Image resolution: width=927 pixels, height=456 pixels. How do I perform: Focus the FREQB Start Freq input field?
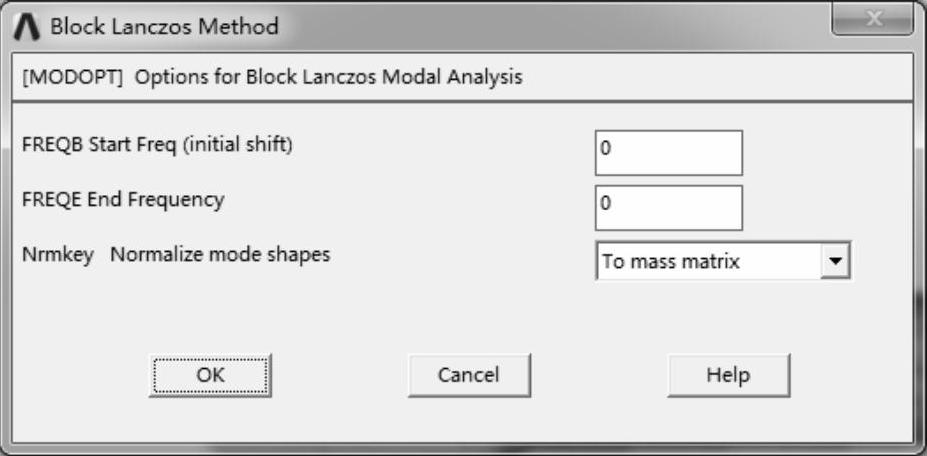(x=668, y=152)
